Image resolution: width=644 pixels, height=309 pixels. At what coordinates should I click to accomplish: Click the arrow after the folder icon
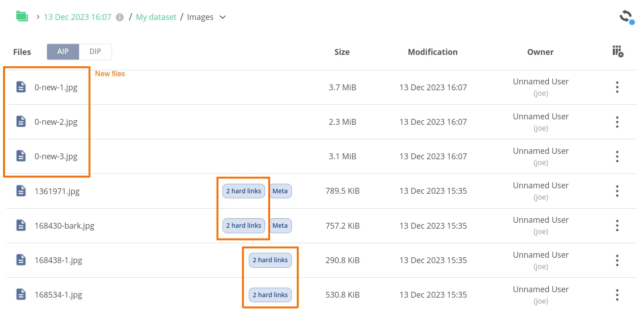(37, 17)
